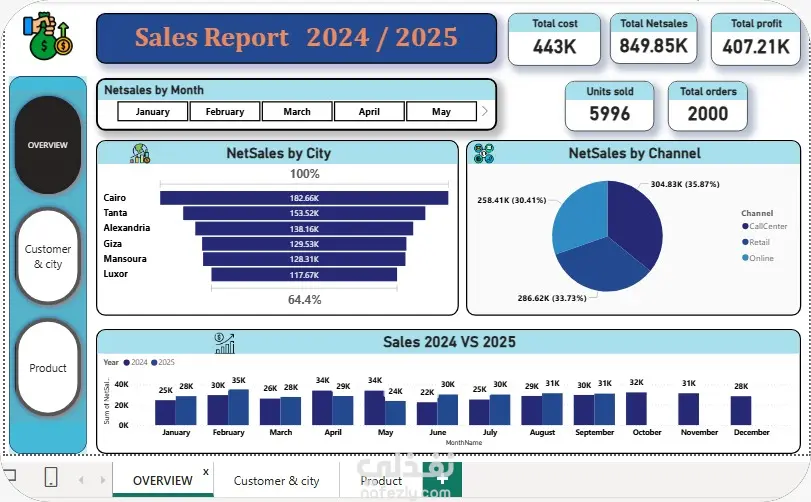811x502 pixels.
Task: Click the 258.41K (30.41%) pie data label
Action: tap(512, 200)
